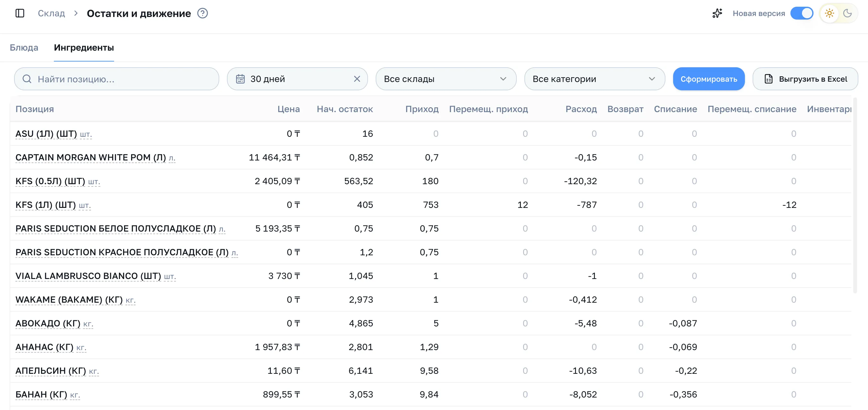Switch to light theme sun icon
The height and width of the screenshot is (410, 868).
click(829, 13)
